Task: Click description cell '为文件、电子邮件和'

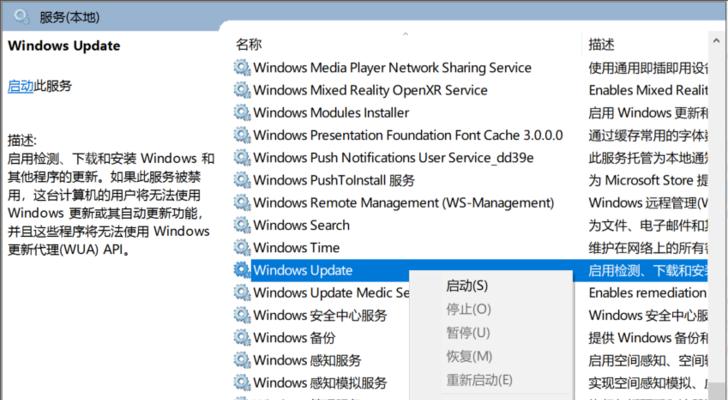Action: coord(648,225)
